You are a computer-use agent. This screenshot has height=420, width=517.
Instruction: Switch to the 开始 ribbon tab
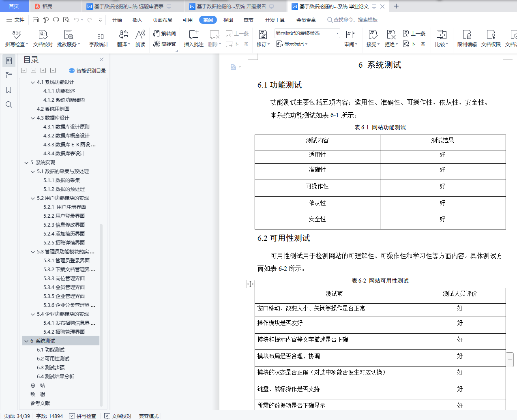(x=117, y=20)
